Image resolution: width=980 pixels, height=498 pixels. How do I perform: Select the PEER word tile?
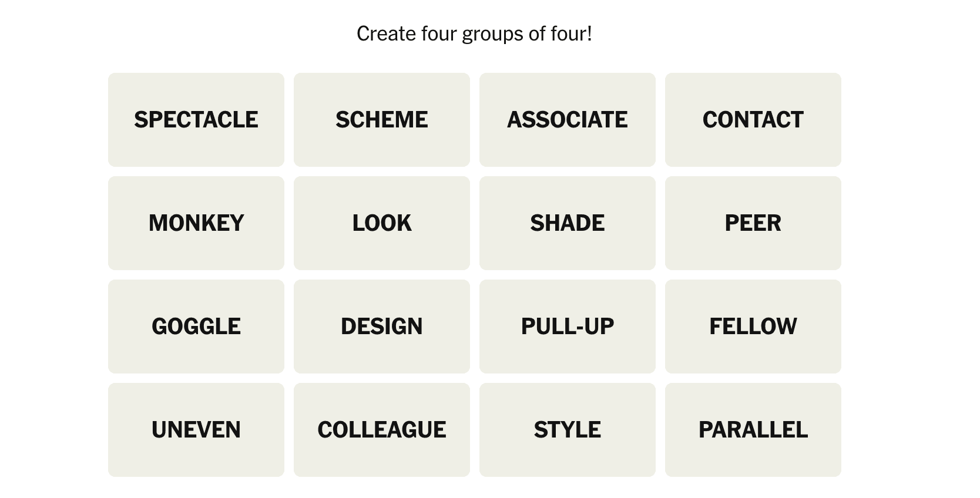[x=753, y=223]
